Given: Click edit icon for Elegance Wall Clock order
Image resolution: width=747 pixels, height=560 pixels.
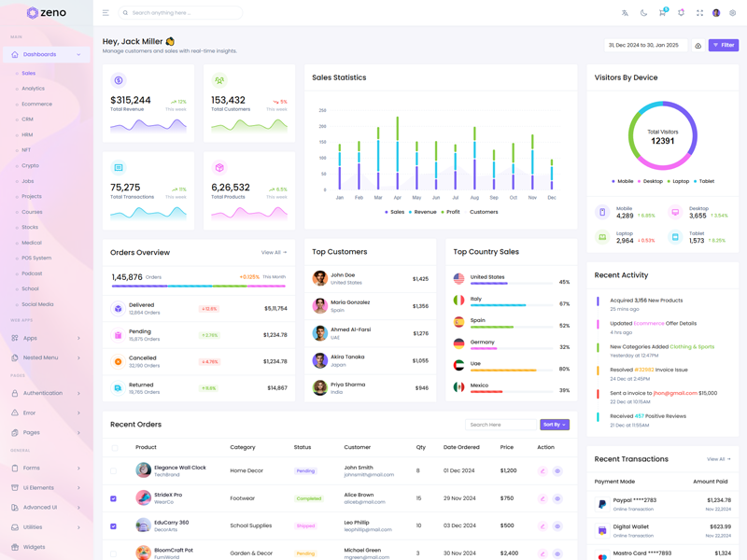Looking at the screenshot, I should 543,471.
